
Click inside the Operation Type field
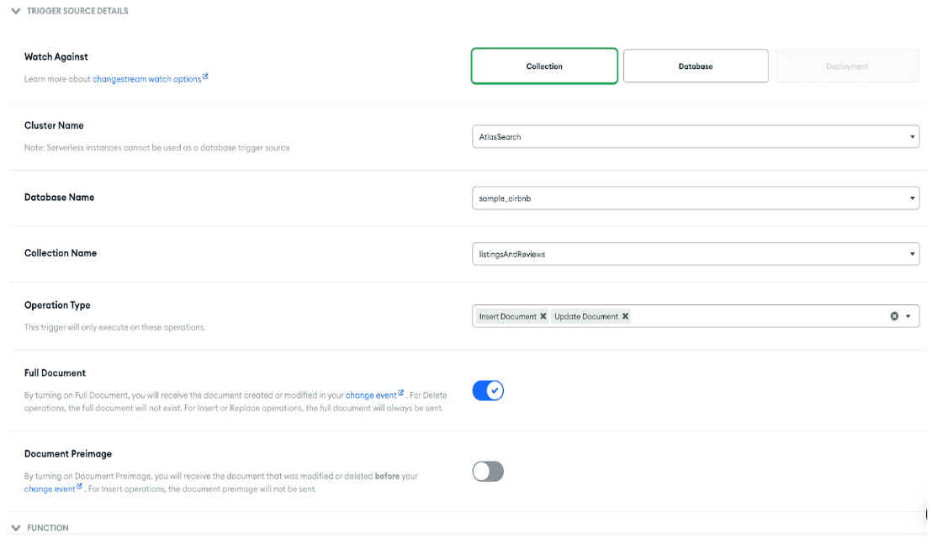[x=757, y=317]
